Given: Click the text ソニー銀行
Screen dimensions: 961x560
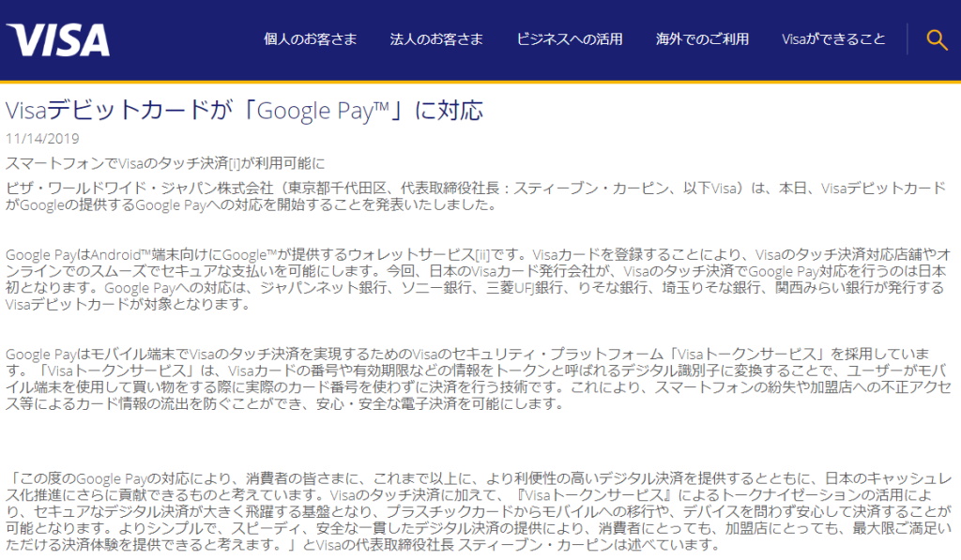Looking at the screenshot, I should pos(435,288).
